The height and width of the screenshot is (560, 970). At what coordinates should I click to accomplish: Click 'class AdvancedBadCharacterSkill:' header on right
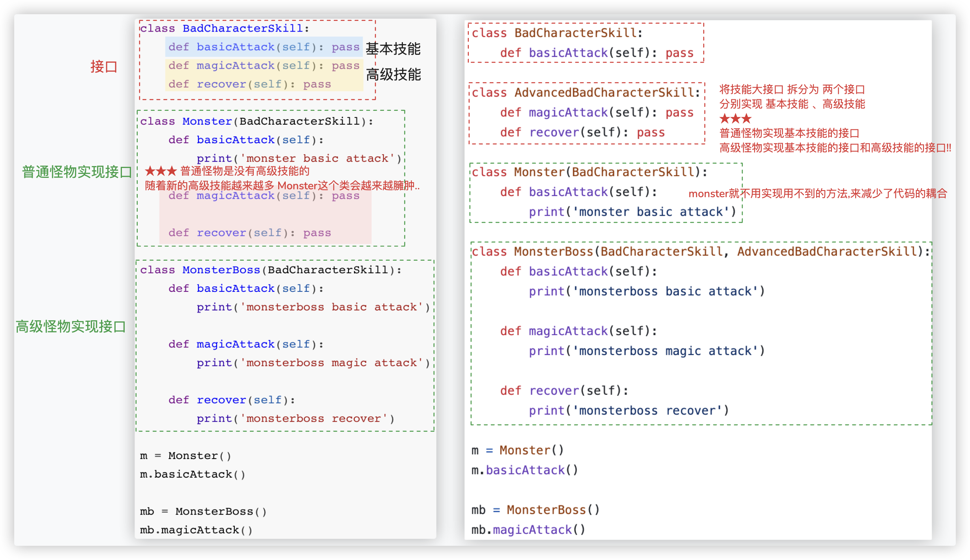click(586, 93)
